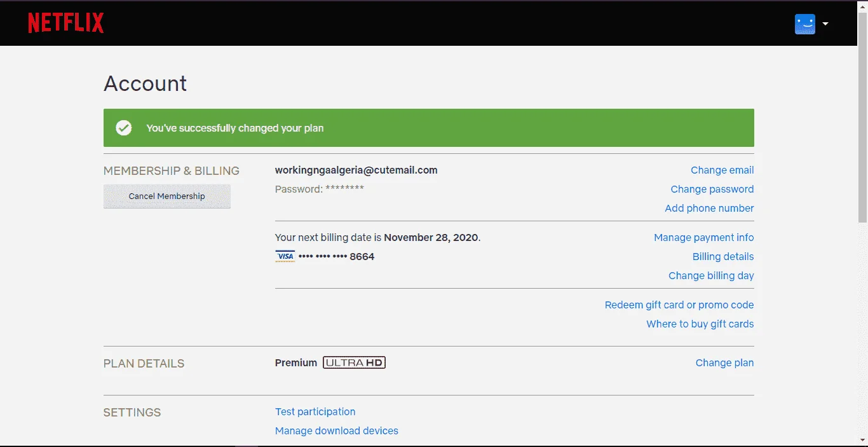Click the MEMBERSHIP & BILLING section label
868x447 pixels.
pyautogui.click(x=172, y=170)
